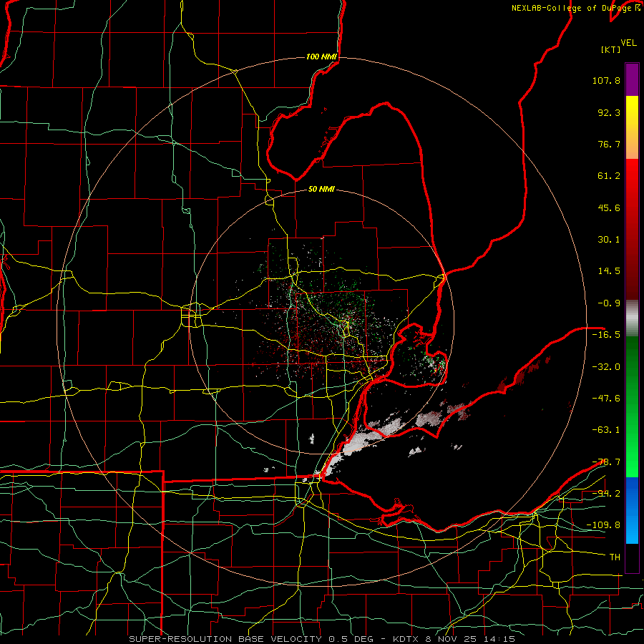Click the [KT] units label
Viewport: 644px width, 644px height.
click(610, 49)
